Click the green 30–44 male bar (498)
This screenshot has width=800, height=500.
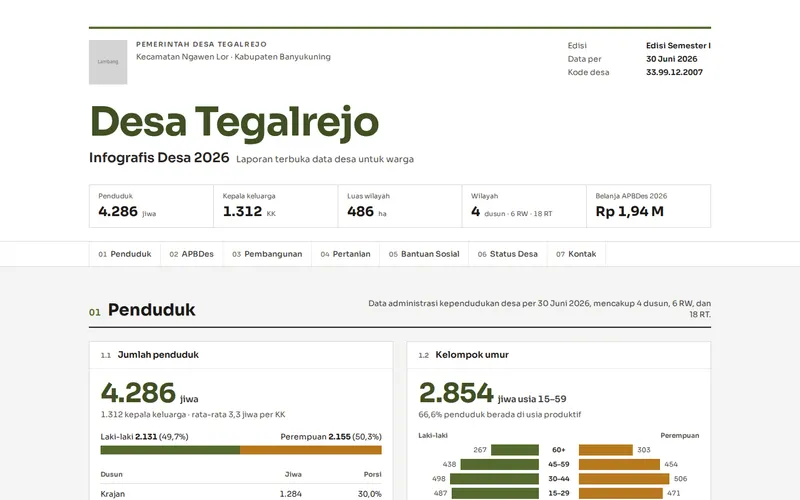click(494, 479)
